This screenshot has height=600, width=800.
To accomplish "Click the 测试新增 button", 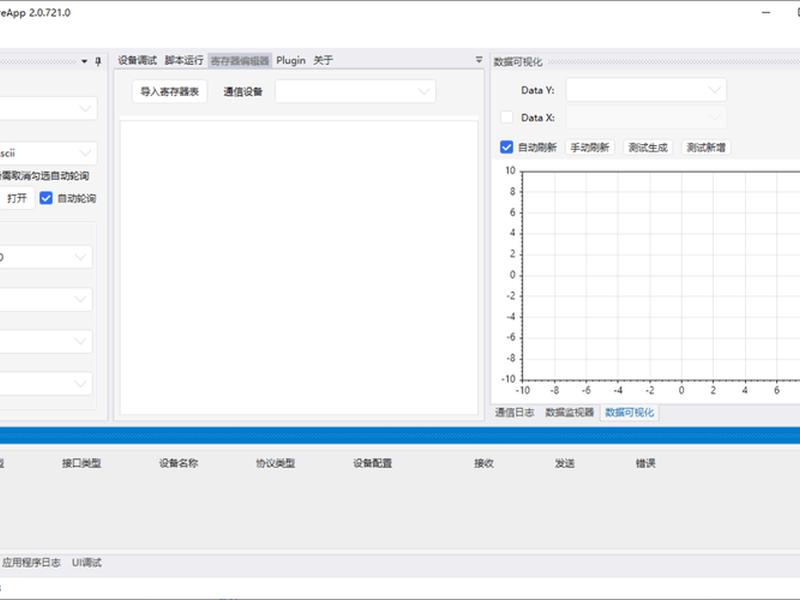I will 706,147.
